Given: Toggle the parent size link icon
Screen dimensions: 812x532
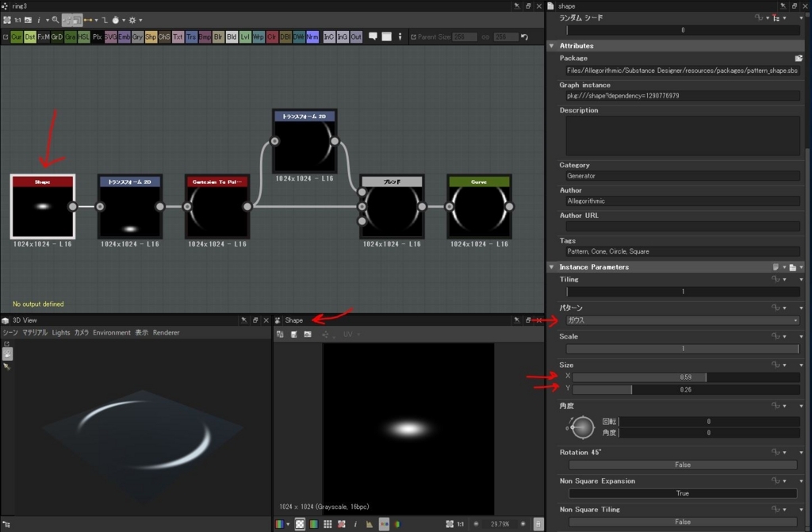Looking at the screenshot, I should tap(485, 36).
